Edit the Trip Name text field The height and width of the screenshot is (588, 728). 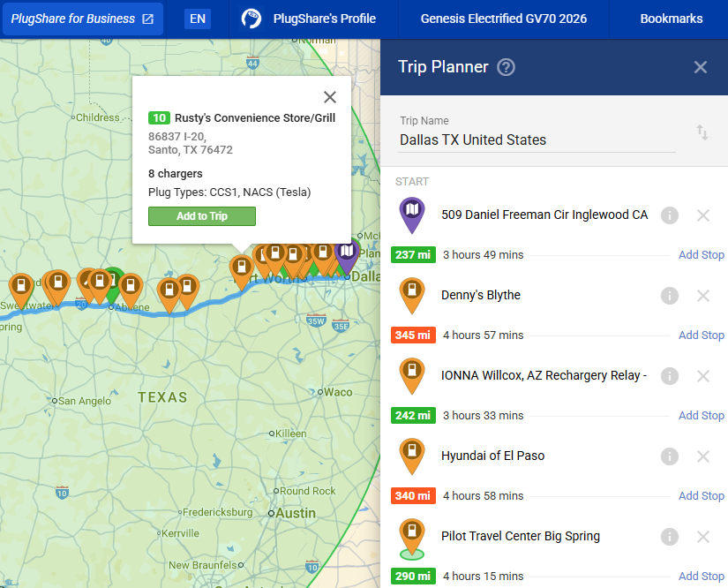(537, 139)
